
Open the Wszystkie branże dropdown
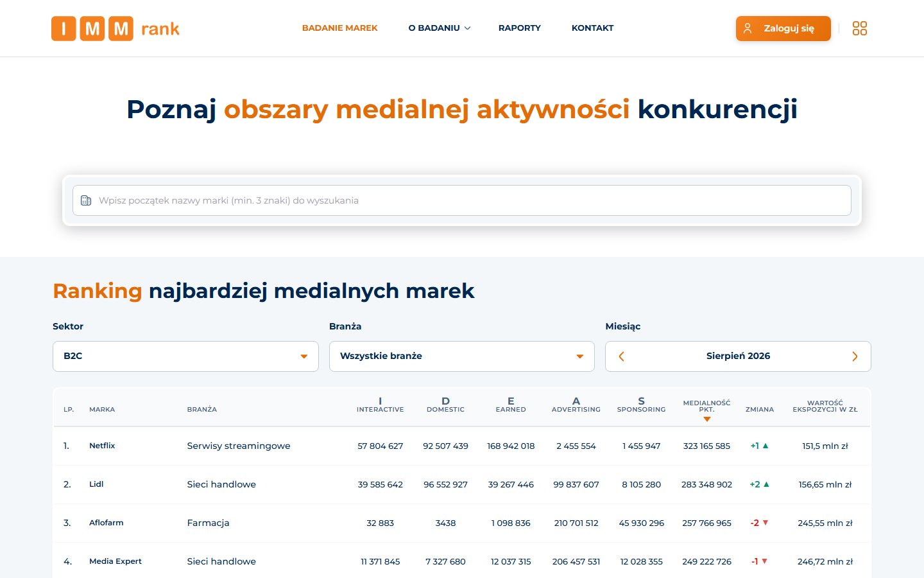pyautogui.click(x=462, y=356)
